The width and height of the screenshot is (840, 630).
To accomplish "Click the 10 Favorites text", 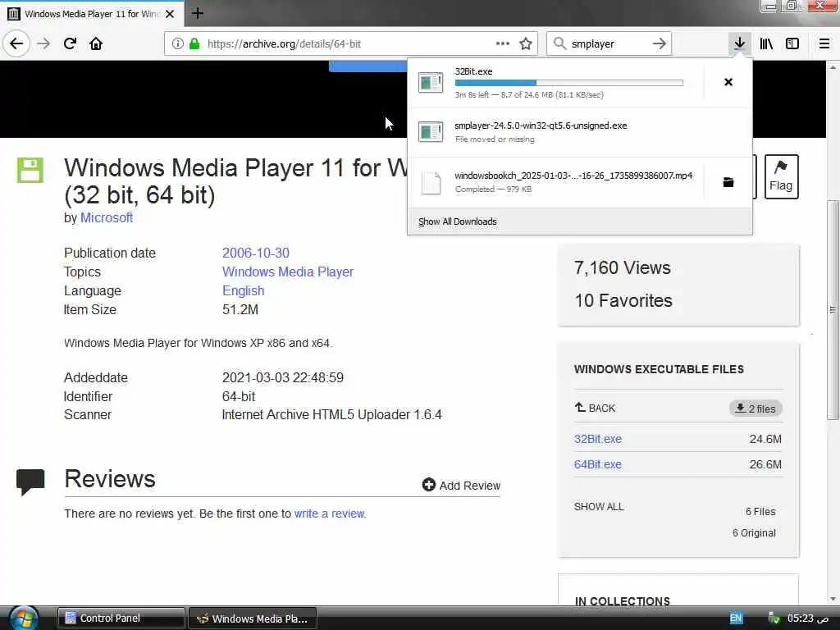I will [x=623, y=300].
